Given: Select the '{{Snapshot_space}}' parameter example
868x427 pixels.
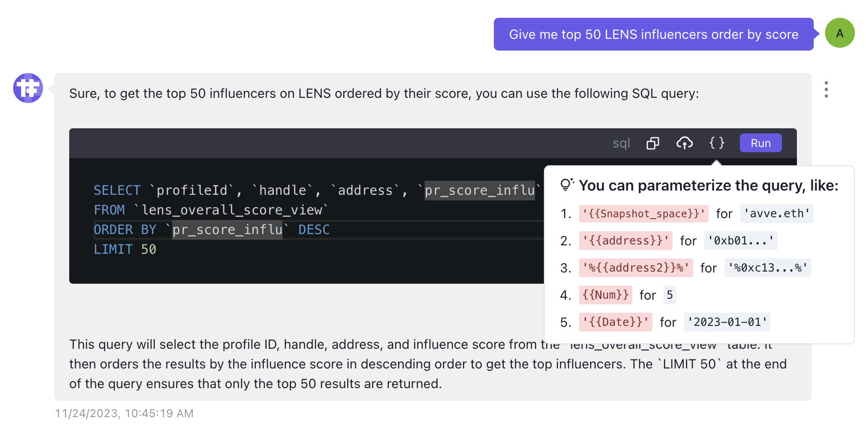Looking at the screenshot, I should click(x=644, y=214).
